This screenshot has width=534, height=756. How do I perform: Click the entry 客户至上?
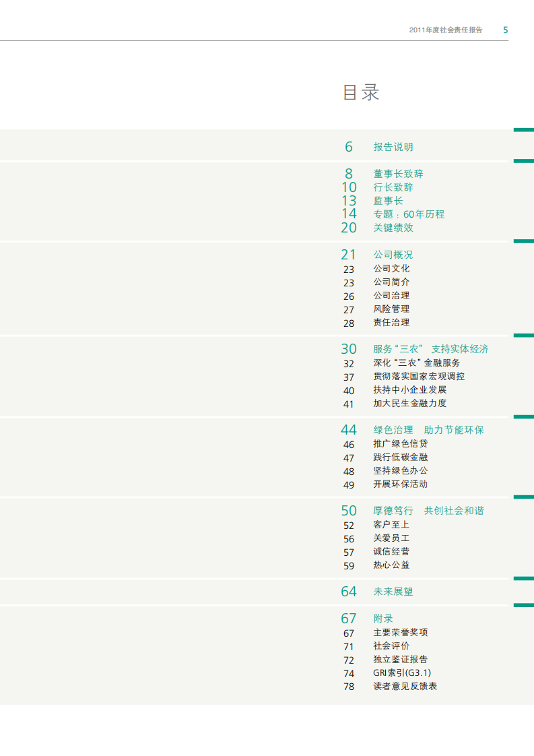391,525
